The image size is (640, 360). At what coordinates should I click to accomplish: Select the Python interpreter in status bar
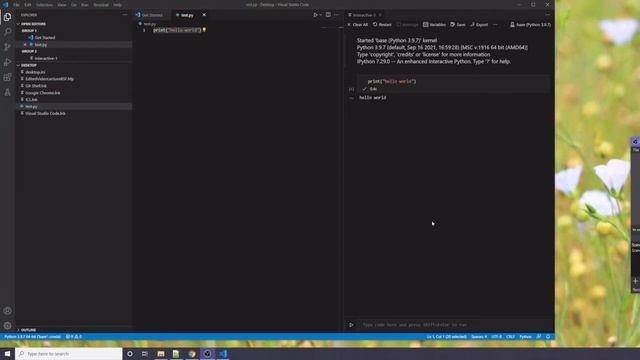click(x=32, y=337)
